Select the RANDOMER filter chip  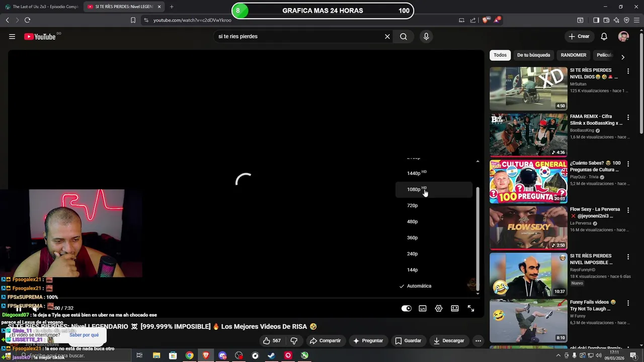[x=574, y=55]
